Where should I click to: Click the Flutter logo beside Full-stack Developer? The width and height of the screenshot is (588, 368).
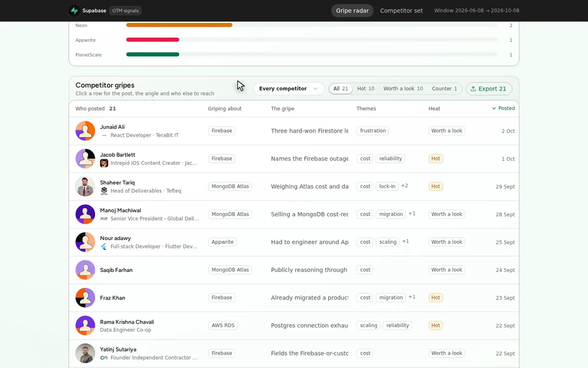pyautogui.click(x=104, y=247)
